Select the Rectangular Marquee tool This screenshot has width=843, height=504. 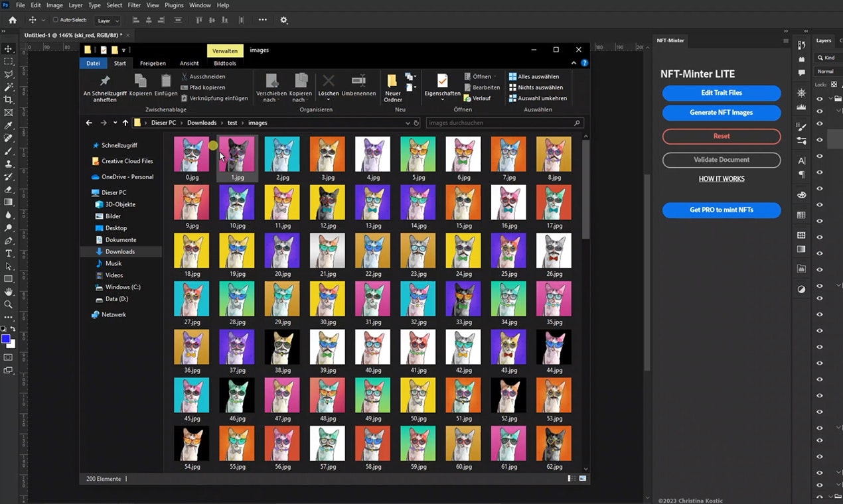(x=9, y=62)
